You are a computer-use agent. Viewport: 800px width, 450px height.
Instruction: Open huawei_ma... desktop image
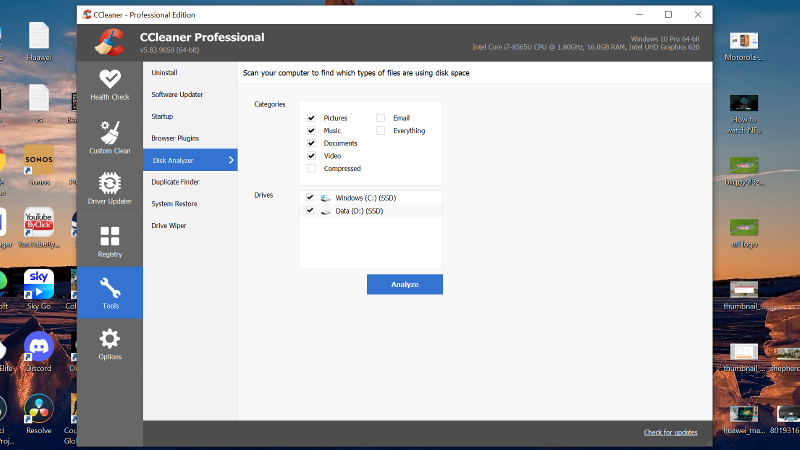744,420
